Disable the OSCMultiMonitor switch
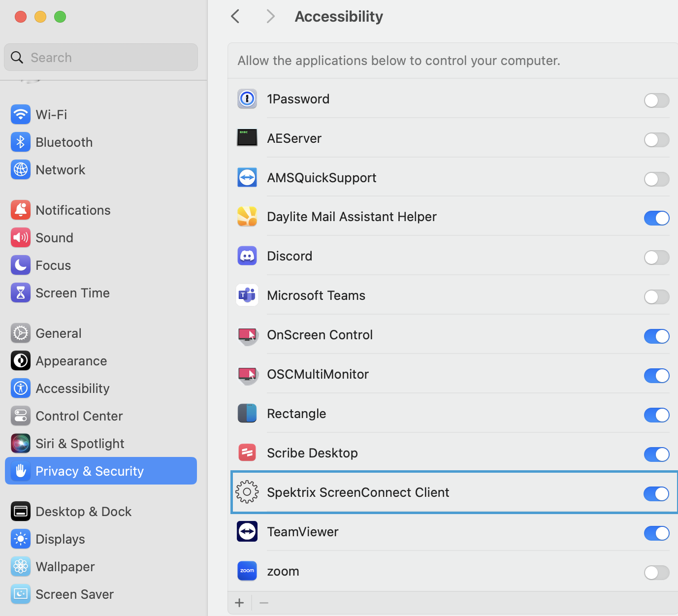678x616 pixels. 657,376
